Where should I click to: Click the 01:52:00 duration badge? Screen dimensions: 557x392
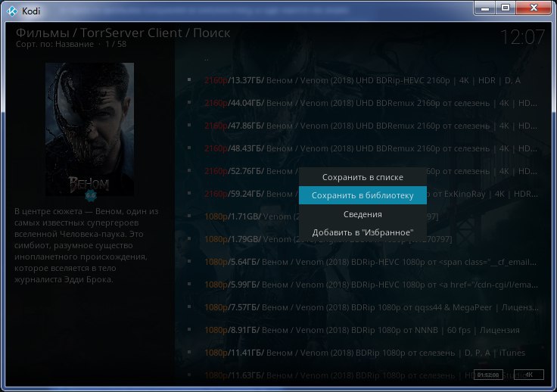point(488,375)
